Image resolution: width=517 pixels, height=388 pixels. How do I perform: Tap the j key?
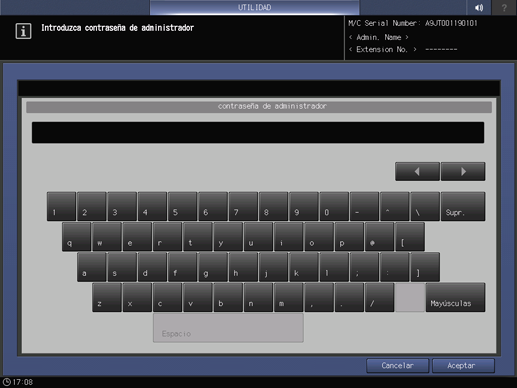coord(274,267)
